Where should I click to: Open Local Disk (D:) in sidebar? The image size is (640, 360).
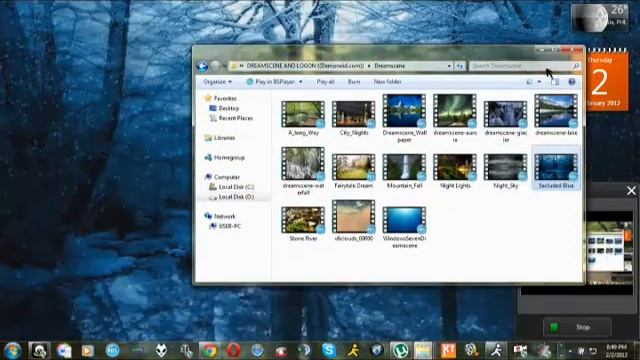coord(231,197)
